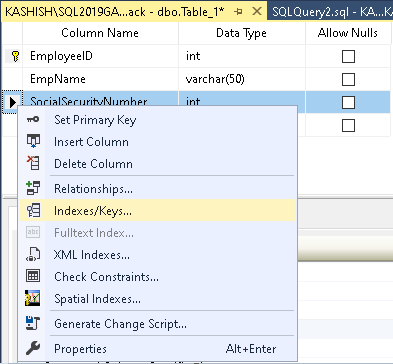This screenshot has height=364, width=393.
Task: Toggle Allow Nulls for SocialSecurityNumber
Action: [348, 102]
